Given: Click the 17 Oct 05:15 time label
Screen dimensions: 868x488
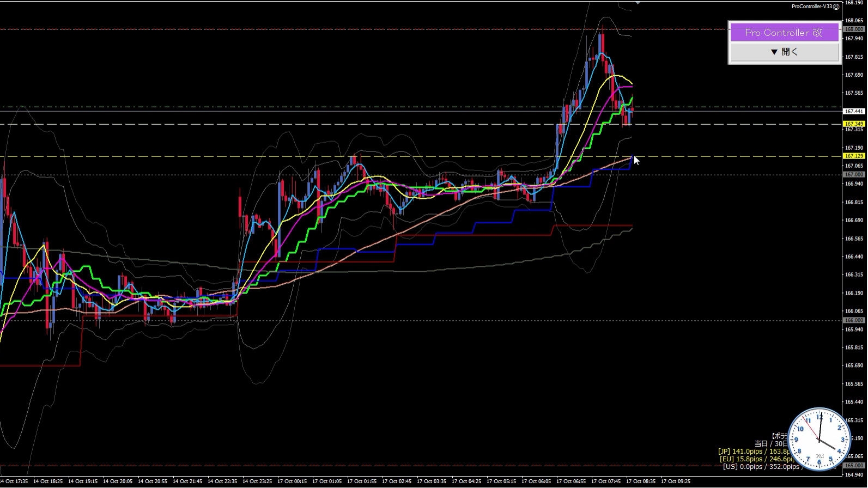Looking at the screenshot, I should [501, 481].
